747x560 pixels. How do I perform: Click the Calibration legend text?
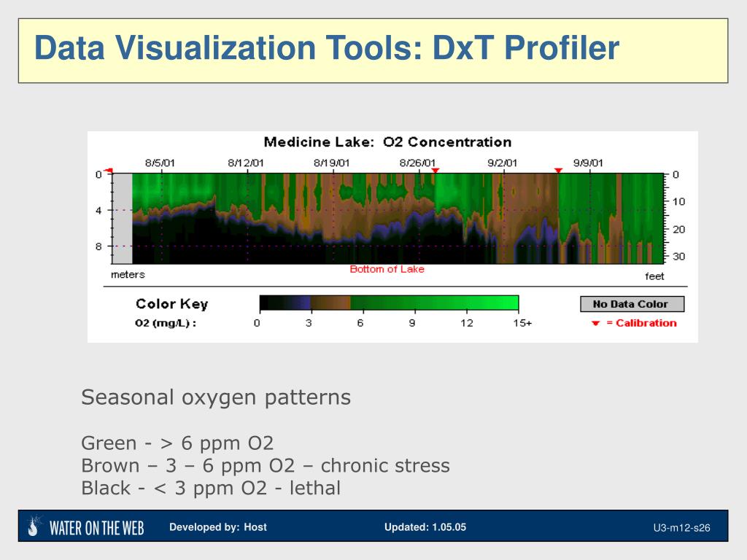pyautogui.click(x=641, y=323)
